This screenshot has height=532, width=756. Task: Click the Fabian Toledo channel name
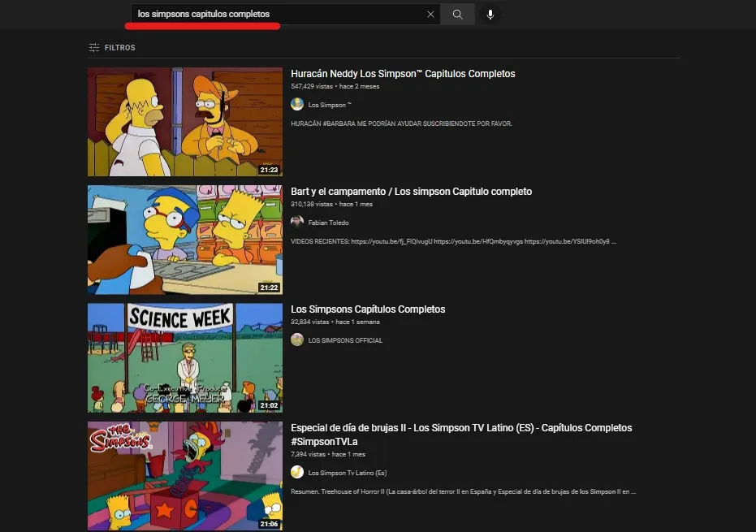pyautogui.click(x=328, y=222)
